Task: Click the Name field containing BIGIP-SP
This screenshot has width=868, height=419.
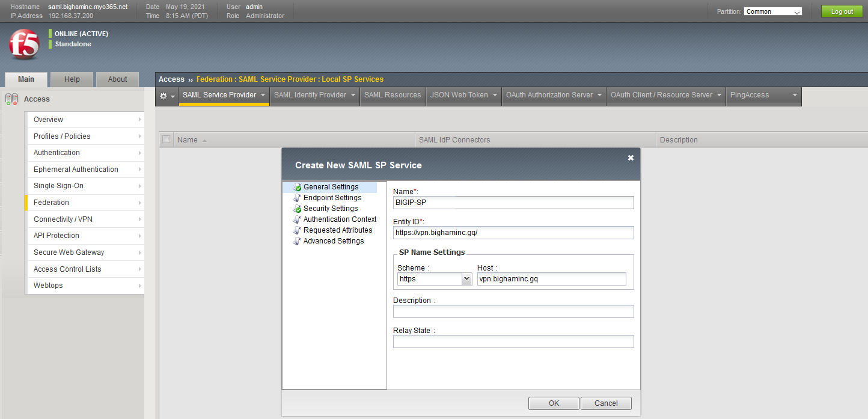Action: point(513,203)
